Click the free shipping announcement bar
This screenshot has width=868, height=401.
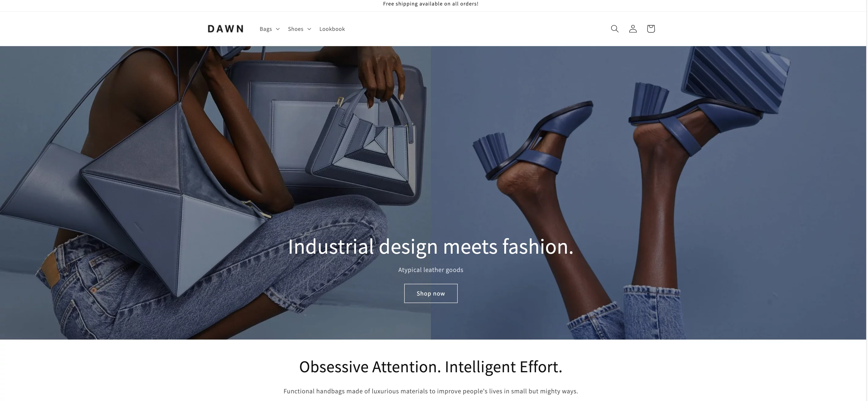tap(431, 4)
